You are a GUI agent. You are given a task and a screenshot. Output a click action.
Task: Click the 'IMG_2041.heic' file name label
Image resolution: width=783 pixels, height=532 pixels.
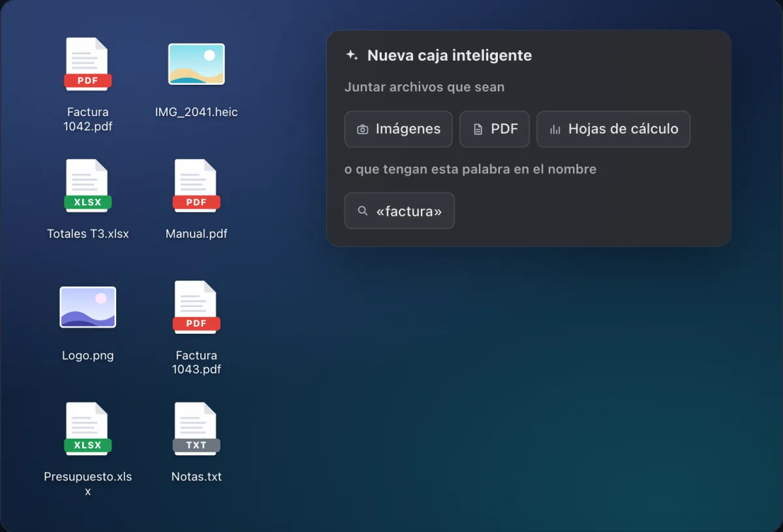tap(196, 112)
